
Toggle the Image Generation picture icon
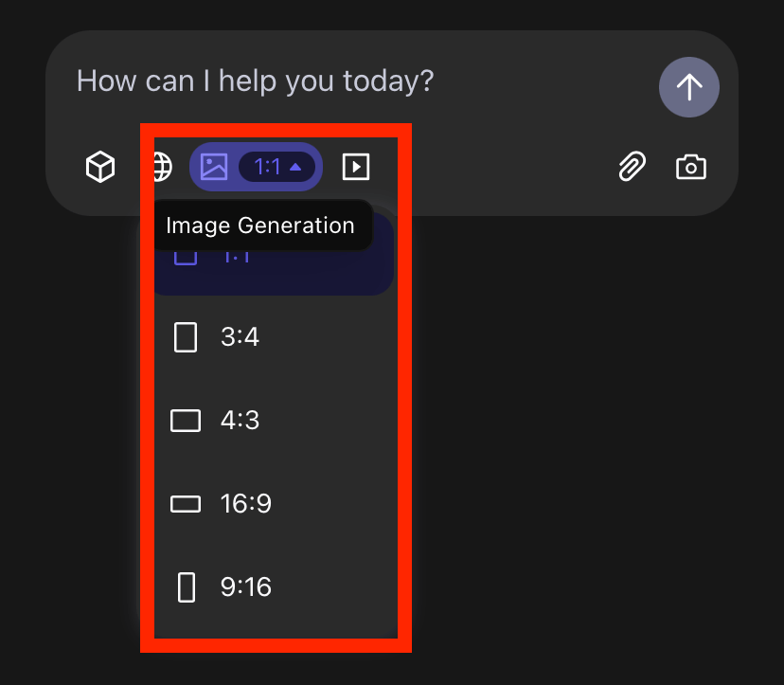214,167
